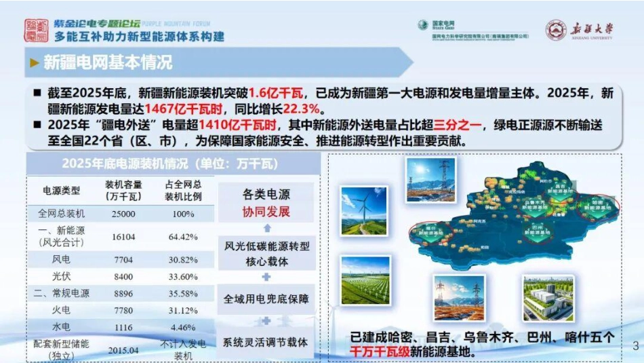644x363 pixels.
Task: Click the 7780 capacity cell
Action: 123,311
